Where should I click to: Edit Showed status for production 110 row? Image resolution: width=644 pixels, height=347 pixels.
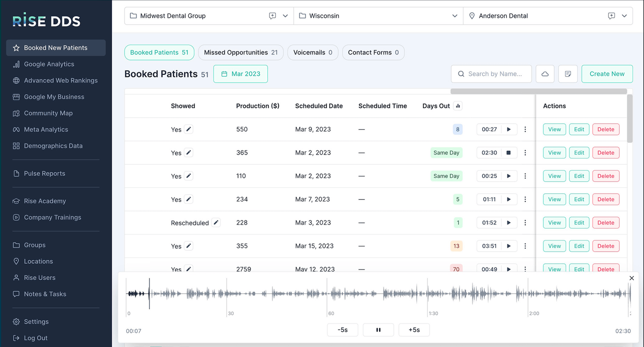click(x=189, y=176)
